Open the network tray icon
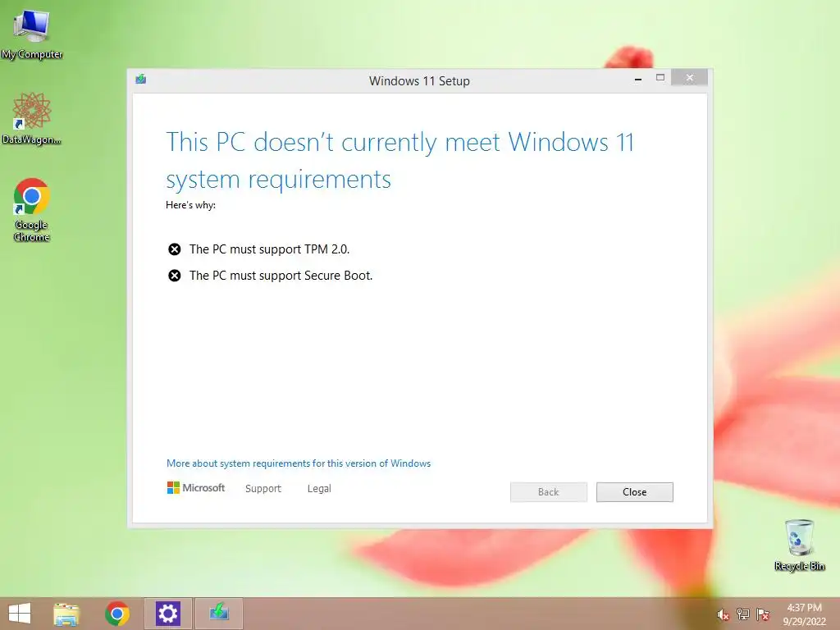 click(x=743, y=614)
